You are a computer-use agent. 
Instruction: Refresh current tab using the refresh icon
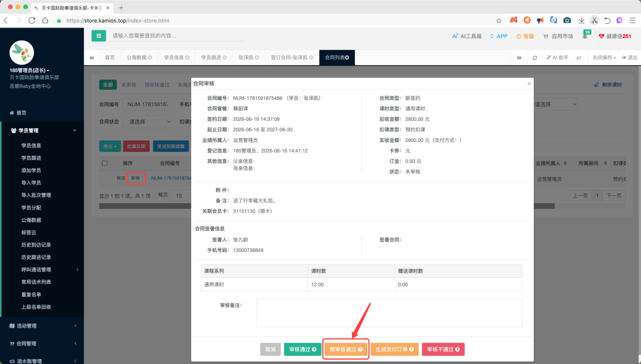pos(535,58)
